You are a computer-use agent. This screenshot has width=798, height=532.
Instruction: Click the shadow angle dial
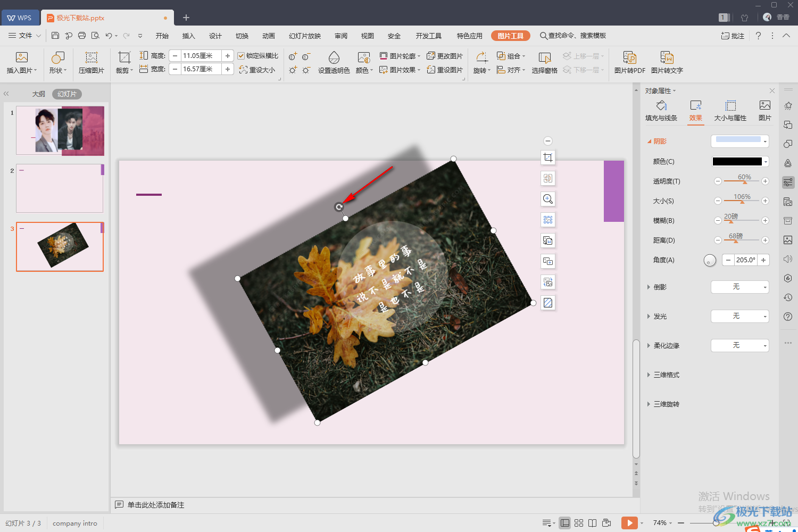[x=710, y=260]
